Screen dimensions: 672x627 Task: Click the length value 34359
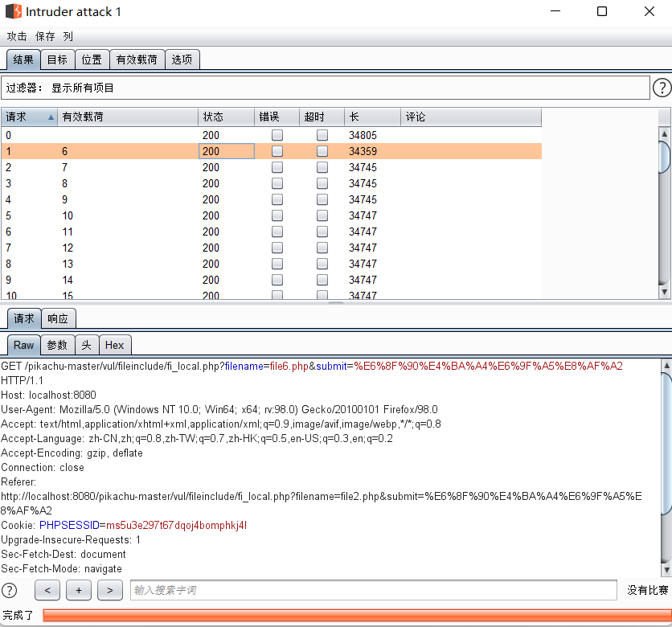pos(363,151)
